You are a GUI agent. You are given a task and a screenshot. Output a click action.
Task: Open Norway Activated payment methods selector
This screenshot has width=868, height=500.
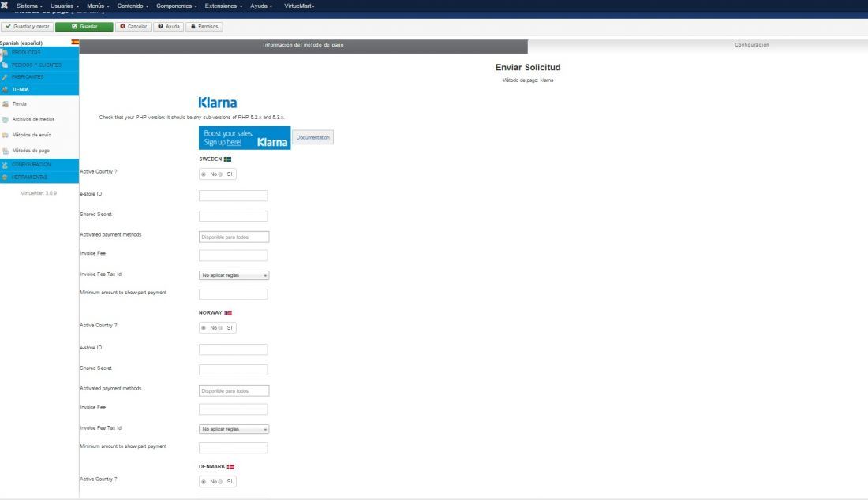click(x=234, y=390)
